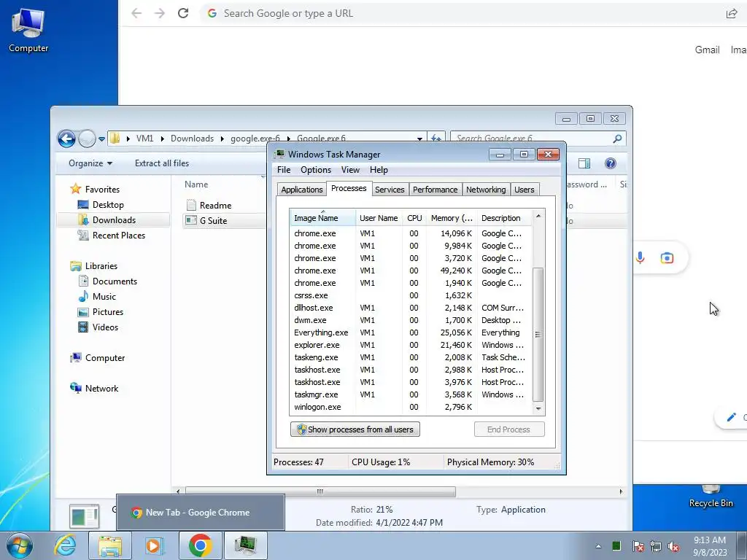The image size is (747, 560).
Task: Click the green CPU meter tray icon
Action: (616, 545)
